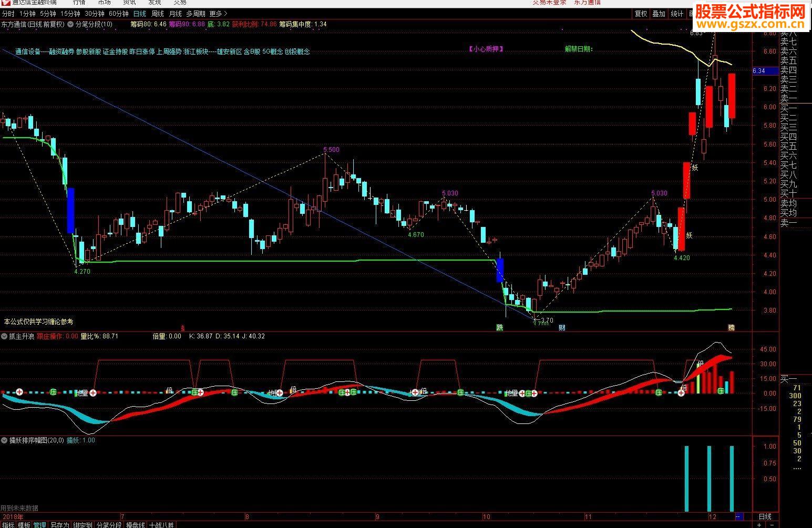Select the 日线 daily period tab
812x528 pixels.
(x=139, y=14)
